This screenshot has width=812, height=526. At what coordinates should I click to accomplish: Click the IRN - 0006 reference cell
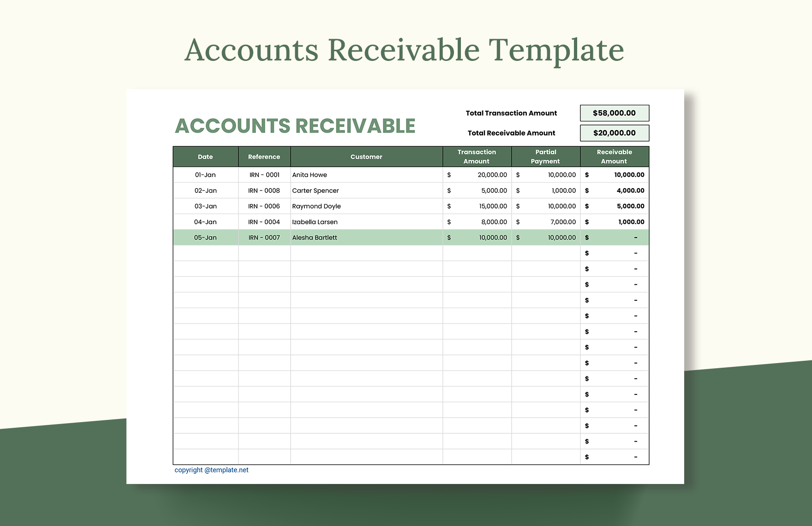[x=264, y=206]
